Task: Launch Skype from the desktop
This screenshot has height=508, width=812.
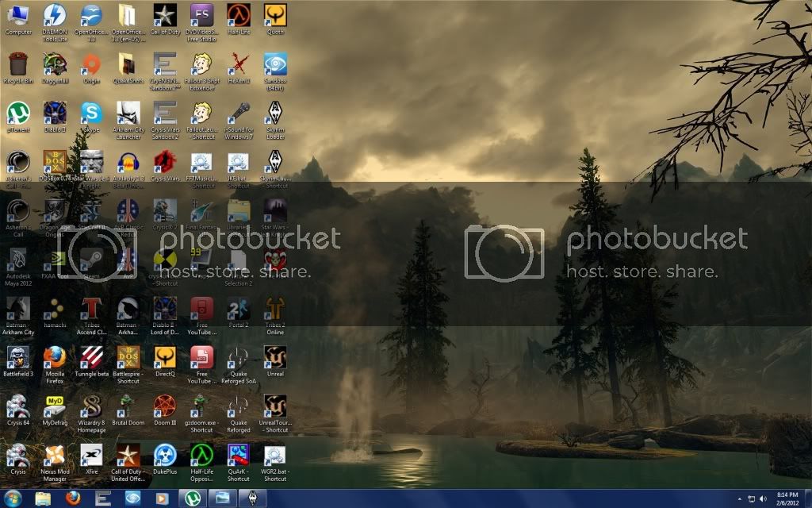Action: click(x=91, y=114)
